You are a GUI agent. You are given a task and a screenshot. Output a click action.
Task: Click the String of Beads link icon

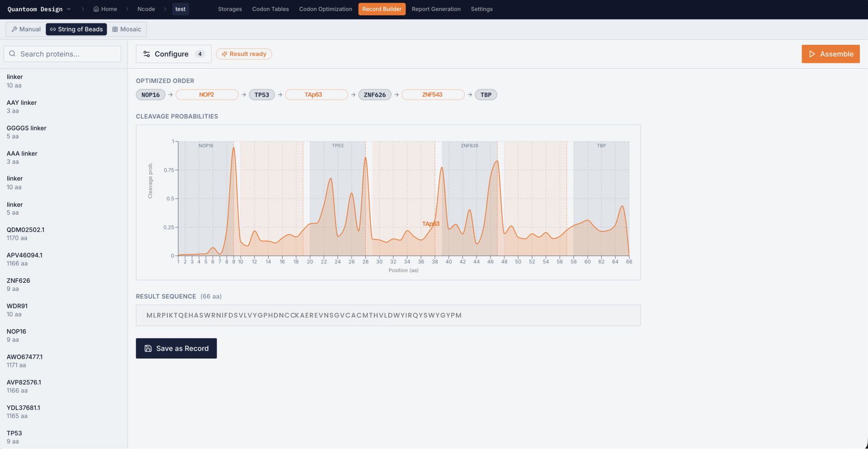click(x=53, y=29)
